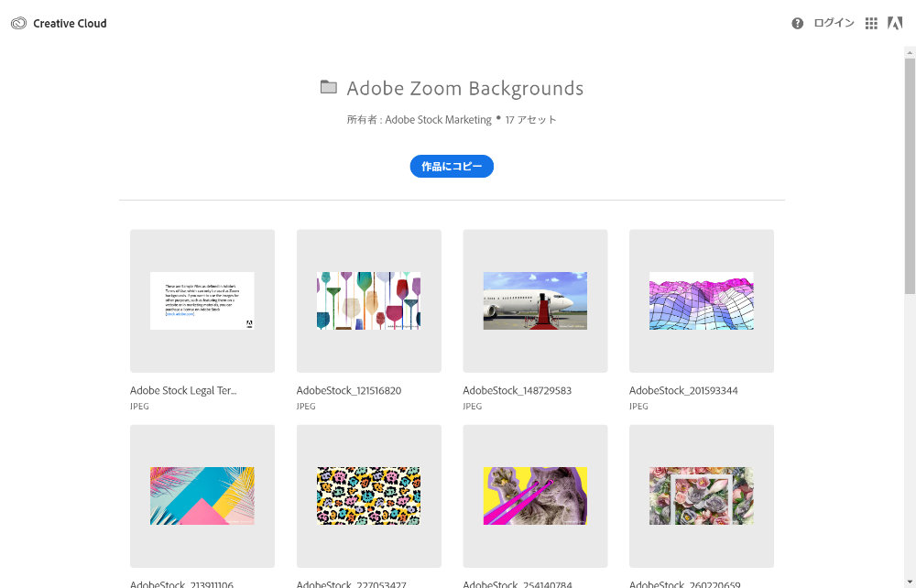This screenshot has width=916, height=588.
Task: Open the help question mark icon
Action: click(x=798, y=24)
